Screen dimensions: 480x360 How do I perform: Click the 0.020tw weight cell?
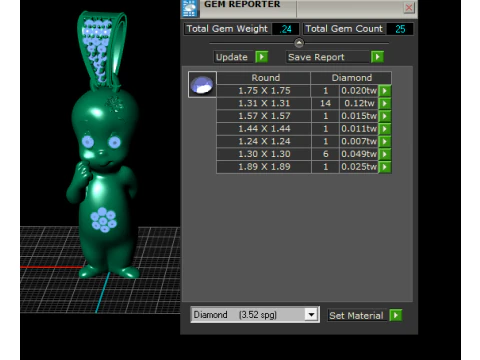click(x=359, y=91)
